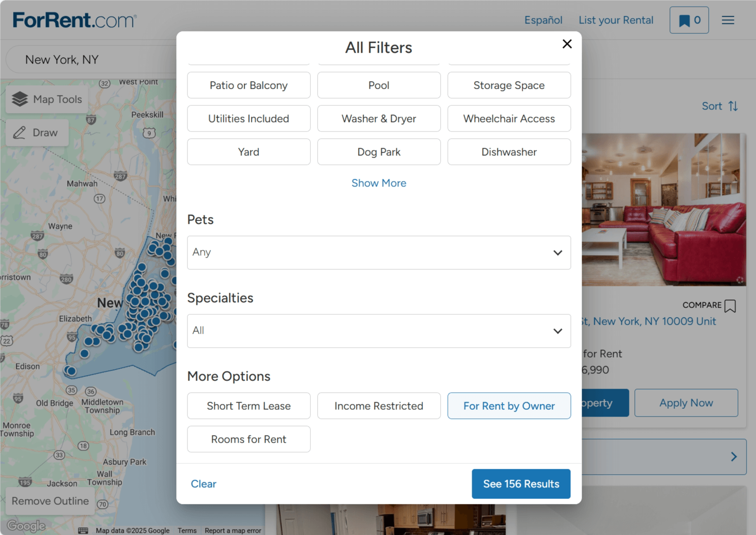This screenshot has width=756, height=535.
Task: Open the Map Tools layers panel
Action: click(x=46, y=99)
